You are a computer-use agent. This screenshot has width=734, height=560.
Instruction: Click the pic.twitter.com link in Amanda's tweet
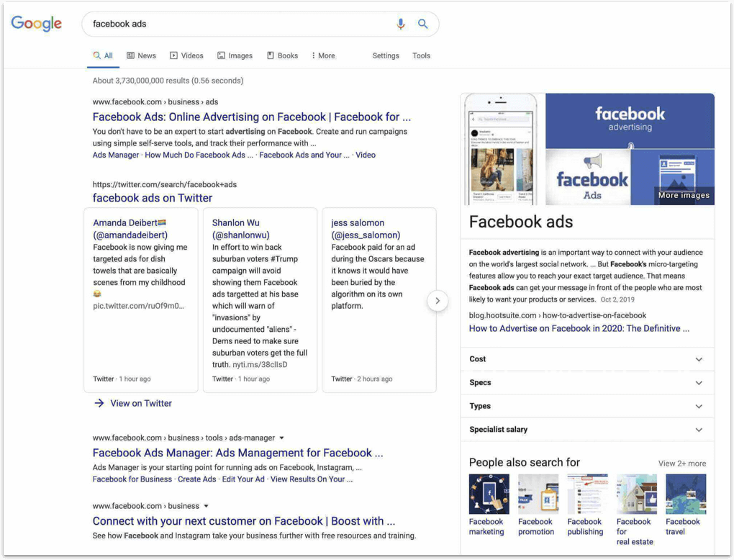pos(139,306)
